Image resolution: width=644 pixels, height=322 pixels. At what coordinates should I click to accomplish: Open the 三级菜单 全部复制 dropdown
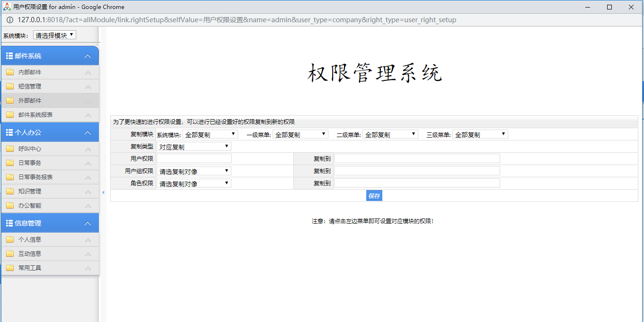point(480,134)
